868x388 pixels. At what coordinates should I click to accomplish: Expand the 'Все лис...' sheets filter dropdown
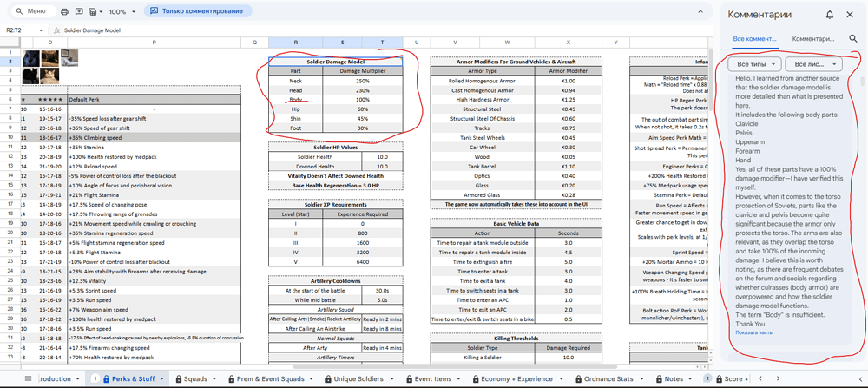(x=813, y=65)
